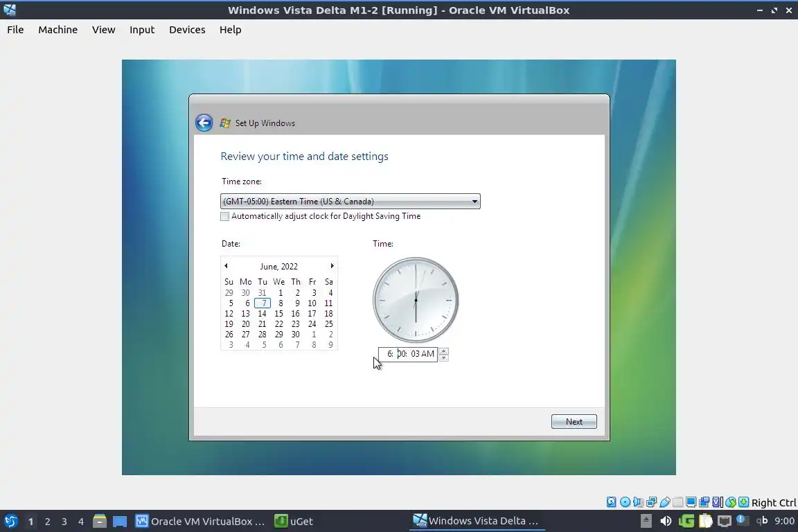Screen dimensions: 798x532
Task: Switch to Oracle VM VirtualBox taskbar window
Action: point(200,521)
